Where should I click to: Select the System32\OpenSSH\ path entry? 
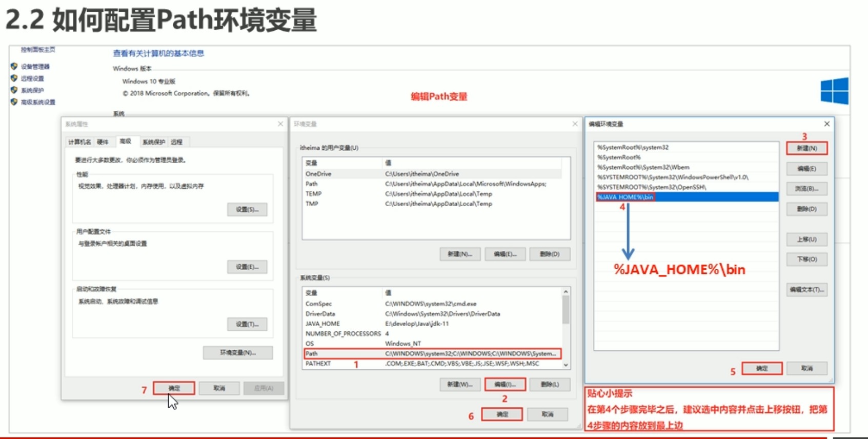click(x=687, y=187)
